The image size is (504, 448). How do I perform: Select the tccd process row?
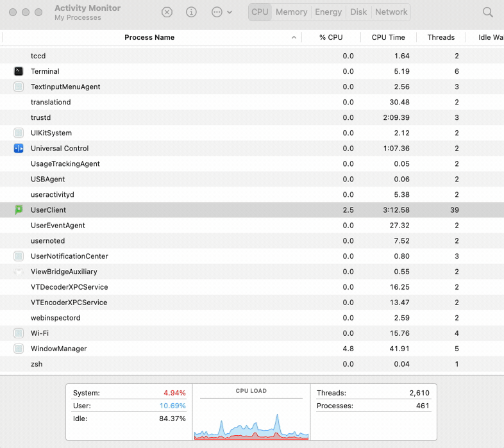(x=252, y=56)
